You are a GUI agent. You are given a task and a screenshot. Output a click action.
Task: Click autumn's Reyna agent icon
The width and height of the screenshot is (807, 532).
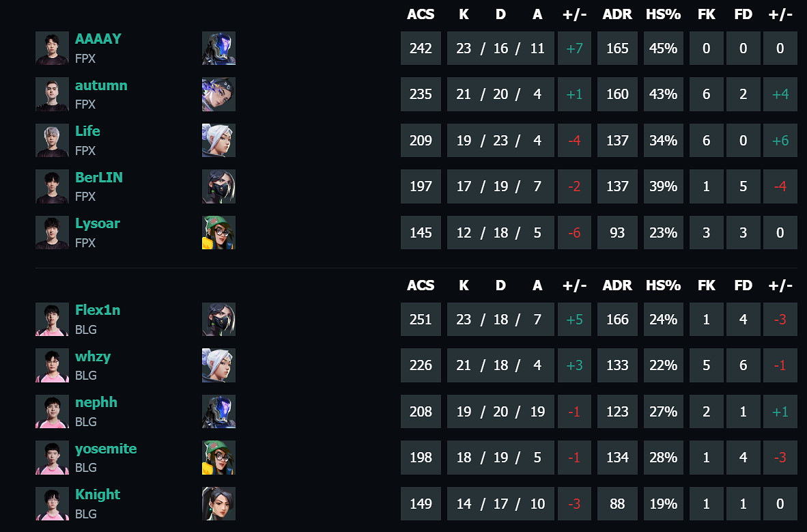tap(218, 94)
